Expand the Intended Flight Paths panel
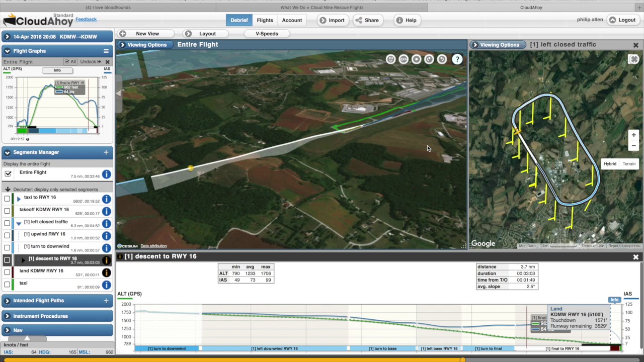This screenshot has width=644, height=362. point(8,301)
